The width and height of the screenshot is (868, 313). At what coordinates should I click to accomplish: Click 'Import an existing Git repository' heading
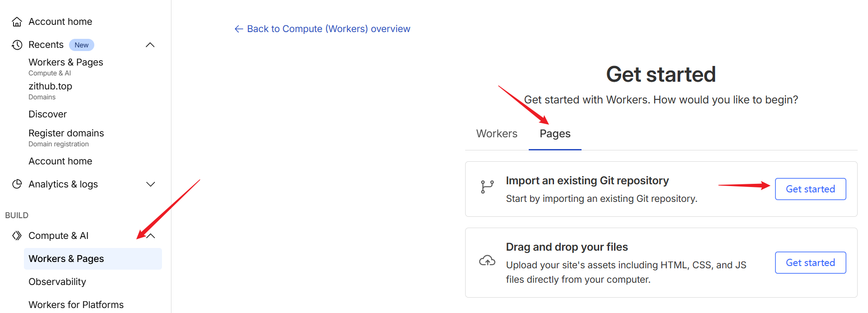pos(587,181)
